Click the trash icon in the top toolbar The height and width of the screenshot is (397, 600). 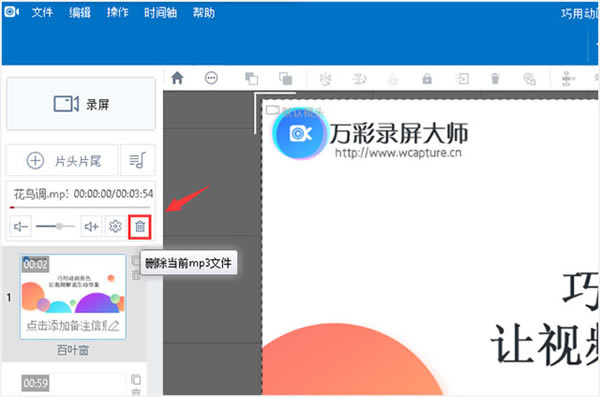pos(495,79)
